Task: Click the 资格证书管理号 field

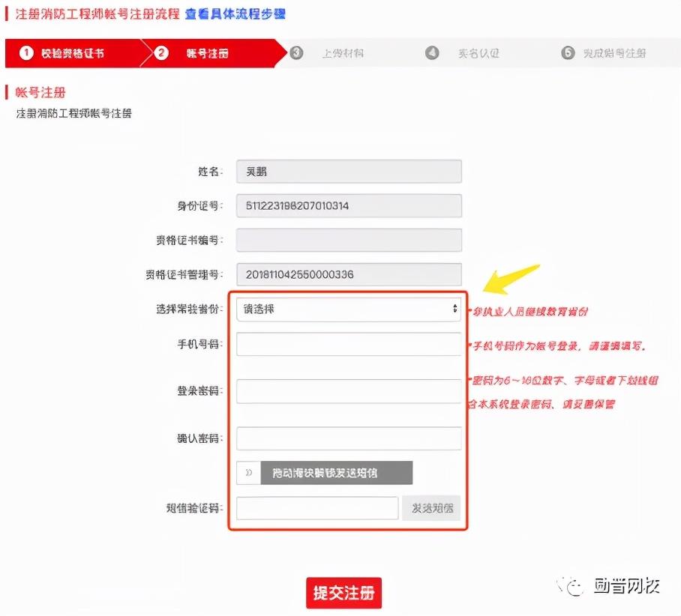Action: click(x=349, y=274)
